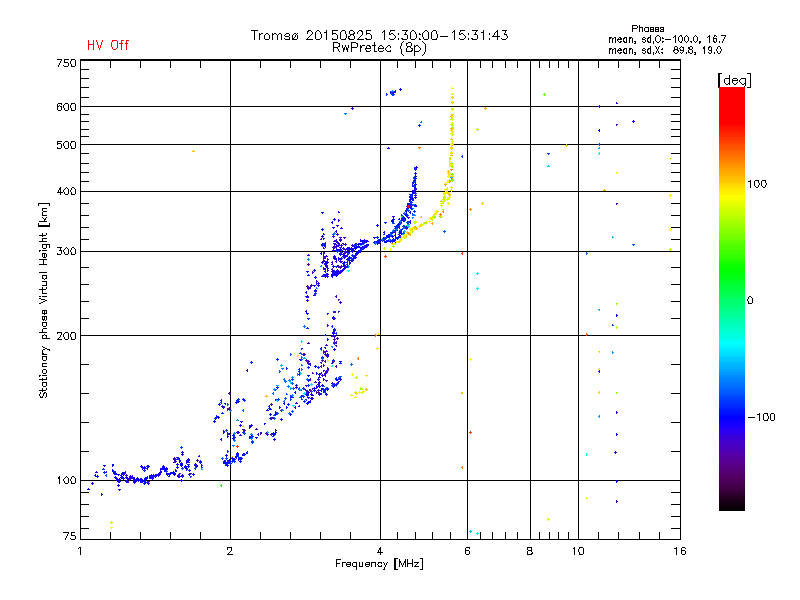This screenshot has width=800, height=600.
Task: Click frequency axis label '4'
Action: tap(380, 551)
